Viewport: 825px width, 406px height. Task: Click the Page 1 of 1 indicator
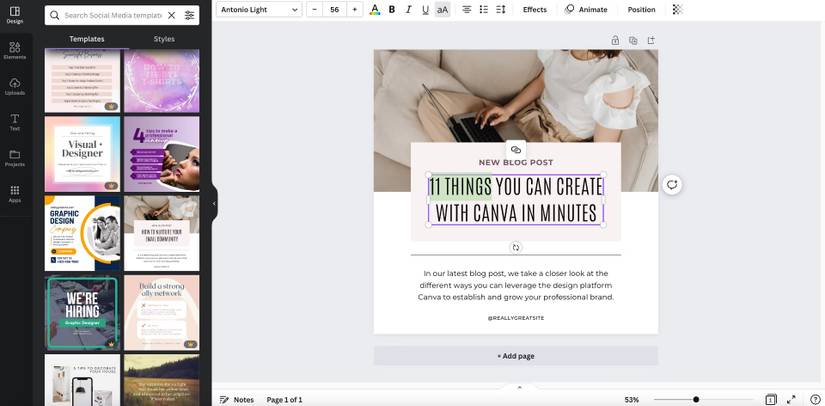tap(284, 400)
